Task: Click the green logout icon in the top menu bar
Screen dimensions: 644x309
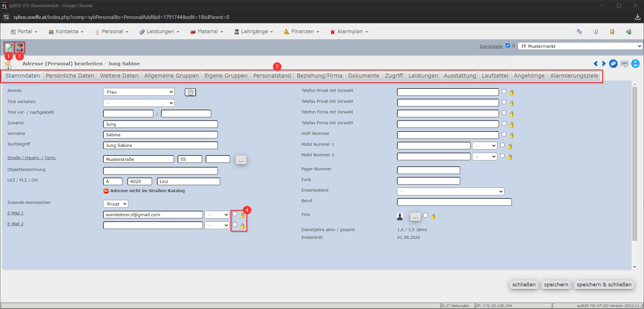Action: (x=629, y=32)
